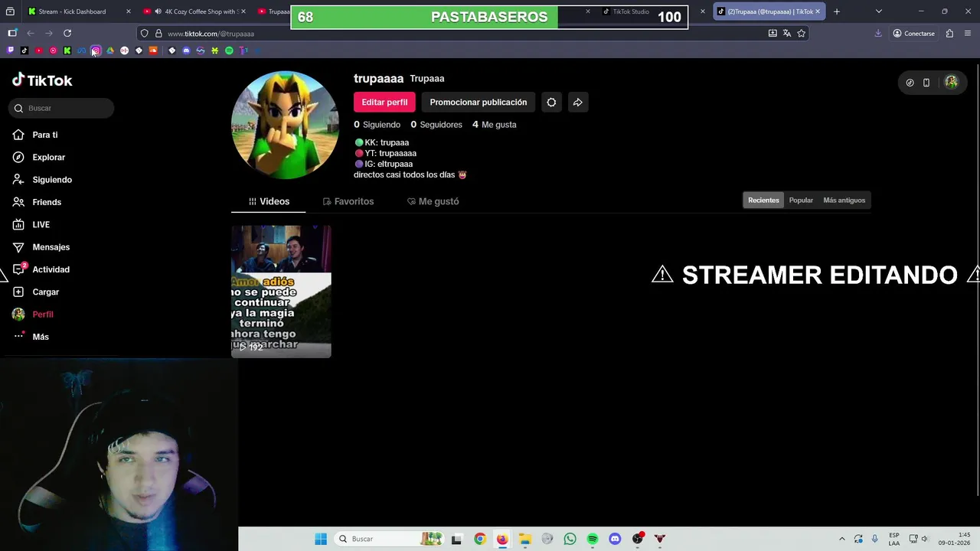The image size is (980, 551).
Task: Open profile settings gear icon
Action: [551, 102]
